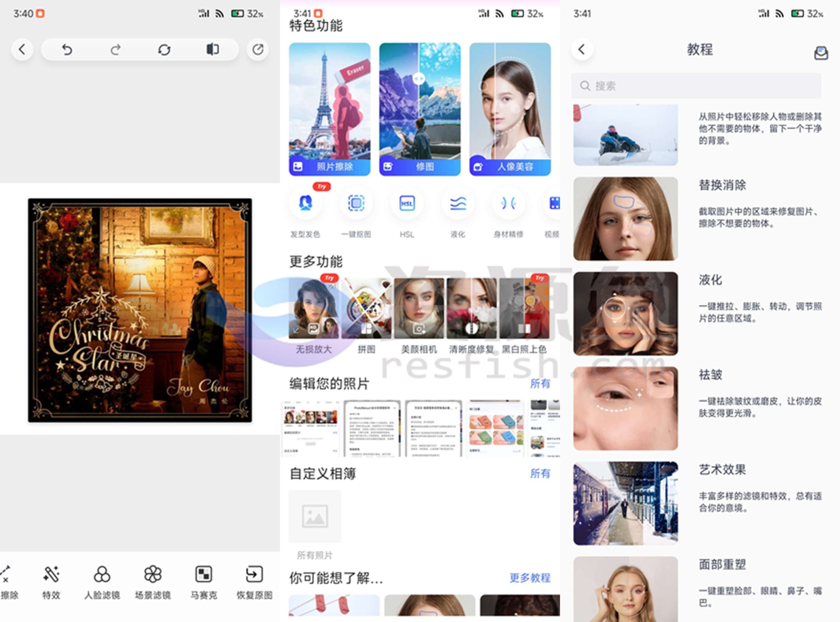Tap the 面部重塑 tutorial title

(x=722, y=565)
